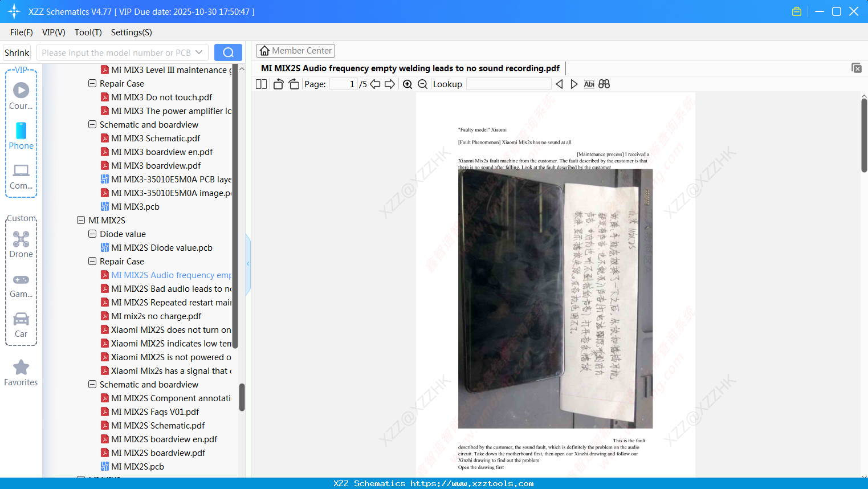Click the yellow briefcase icon in title bar
This screenshot has height=489, width=868.
pyautogui.click(x=797, y=11)
